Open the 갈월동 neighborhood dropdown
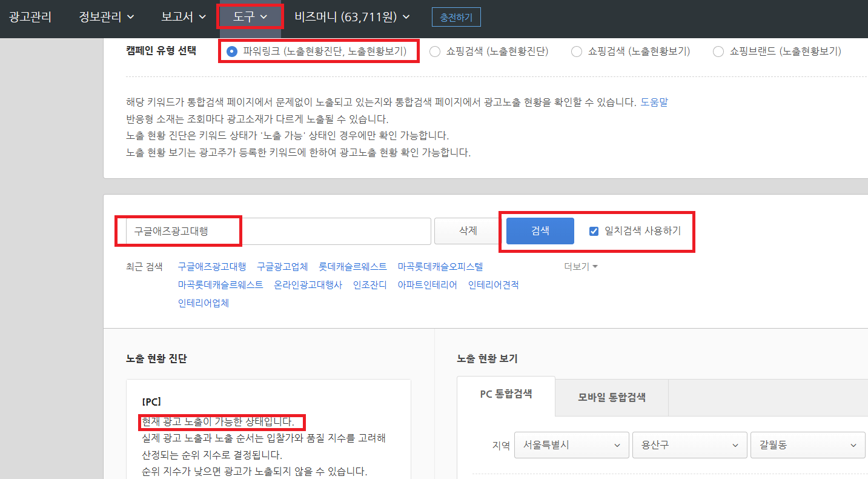Screen dimensions: 868x479 807,444
